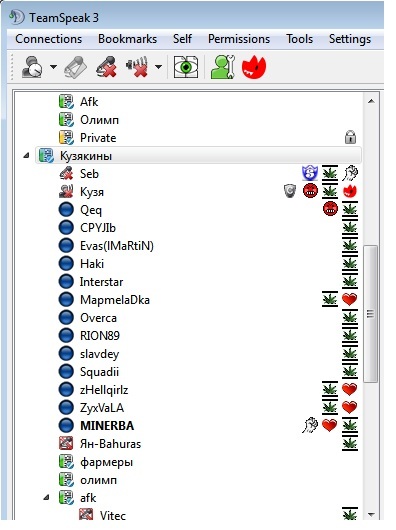Toggle mute speakers toolbar button

(138, 67)
